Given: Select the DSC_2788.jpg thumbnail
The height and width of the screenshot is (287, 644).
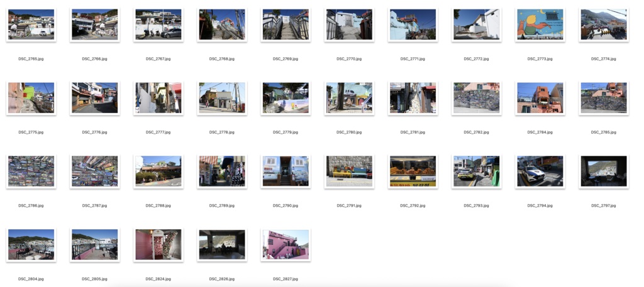Looking at the screenshot, I should pyautogui.click(x=158, y=171).
